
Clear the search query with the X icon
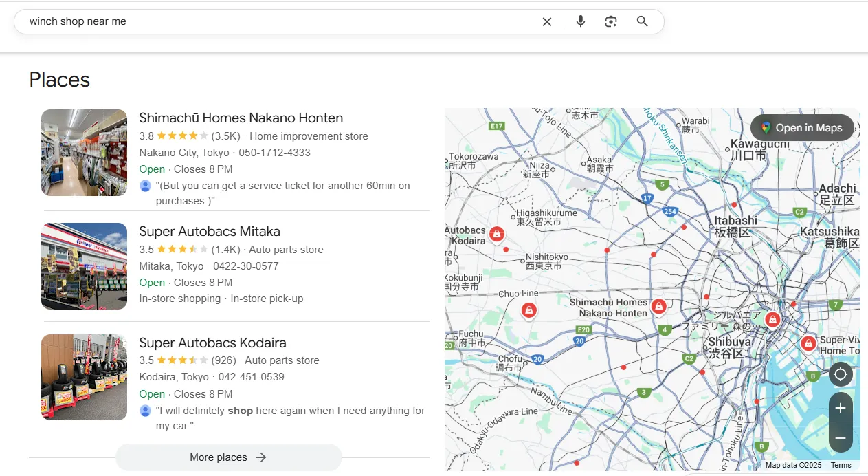point(547,21)
